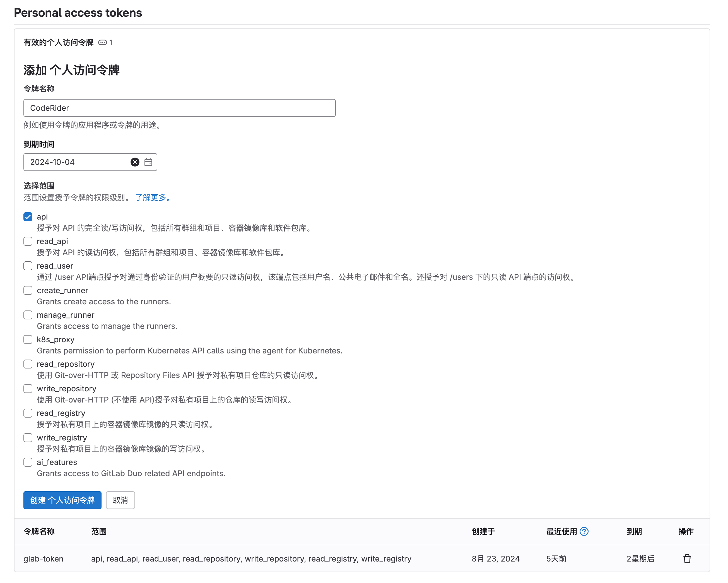Click the 令牌名称 column header
The height and width of the screenshot is (583, 728).
pos(39,531)
